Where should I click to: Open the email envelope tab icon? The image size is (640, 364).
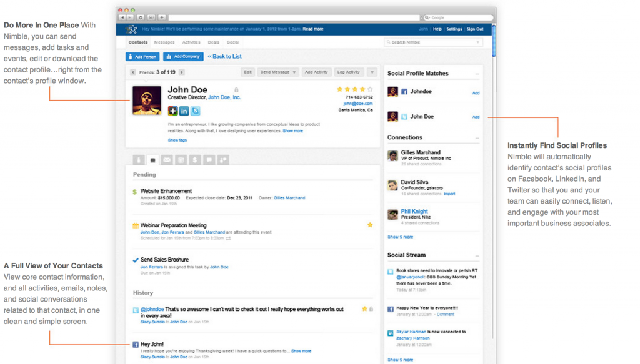click(167, 160)
